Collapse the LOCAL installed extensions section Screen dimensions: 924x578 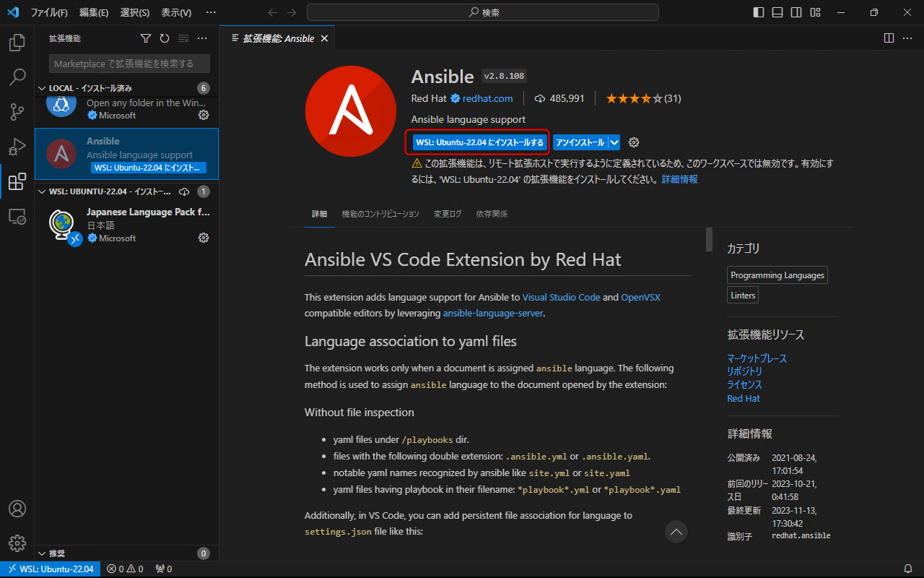(x=42, y=87)
